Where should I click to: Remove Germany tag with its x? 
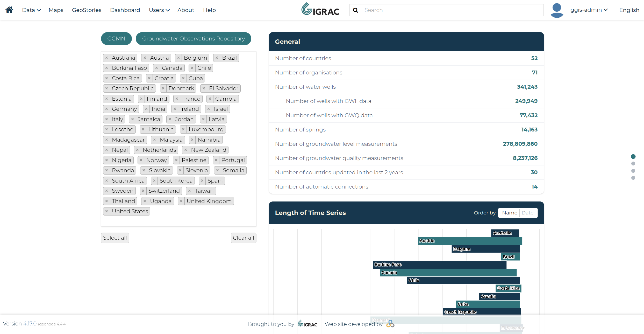[x=106, y=109]
